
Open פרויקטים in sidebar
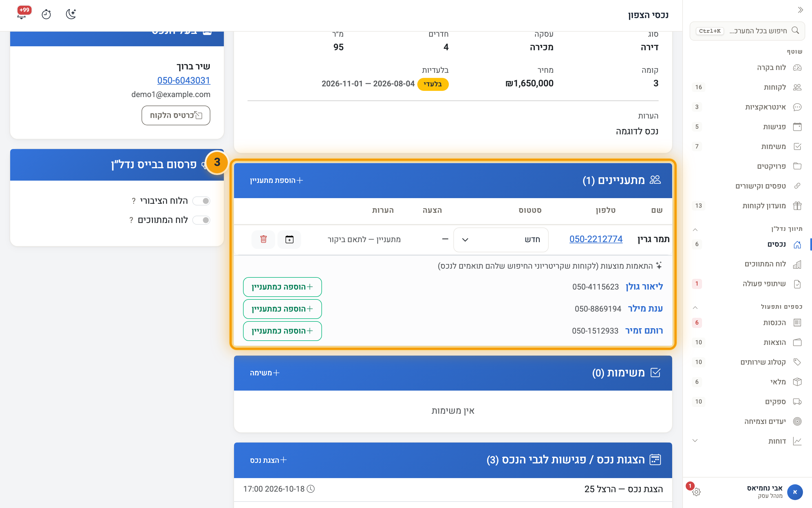pyautogui.click(x=747, y=166)
